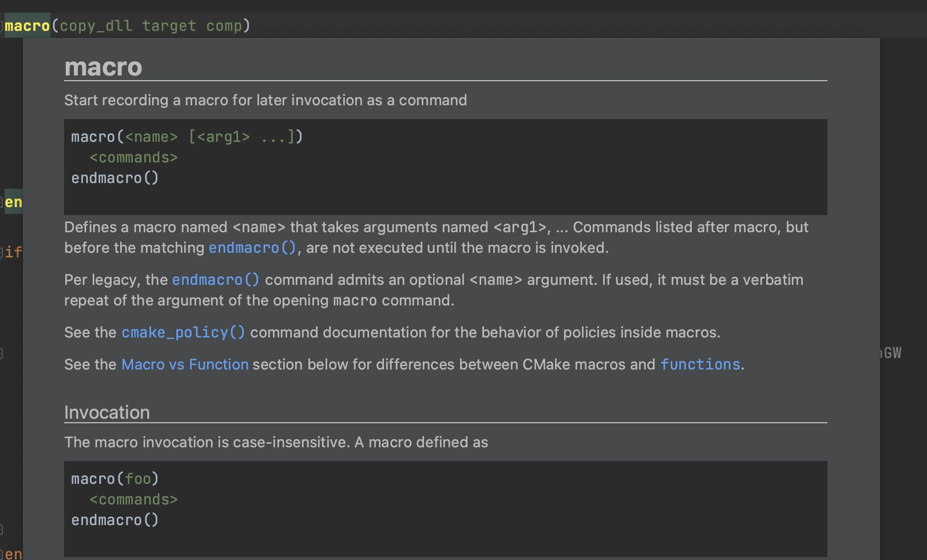Click the 'target' argument in the editor line
927x560 pixels.
[169, 26]
